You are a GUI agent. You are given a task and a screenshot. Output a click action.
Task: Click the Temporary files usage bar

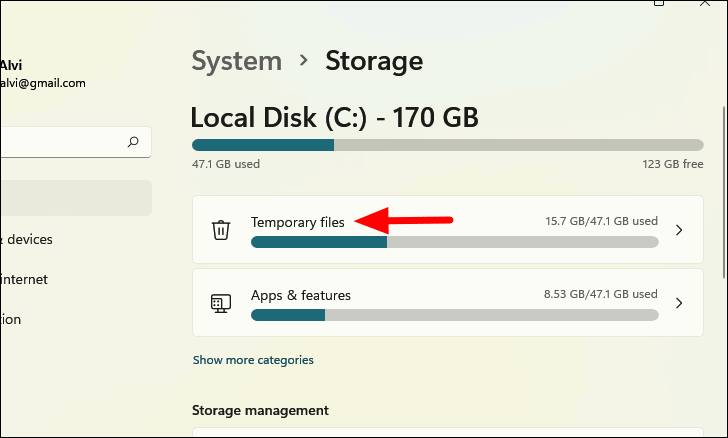[454, 242]
